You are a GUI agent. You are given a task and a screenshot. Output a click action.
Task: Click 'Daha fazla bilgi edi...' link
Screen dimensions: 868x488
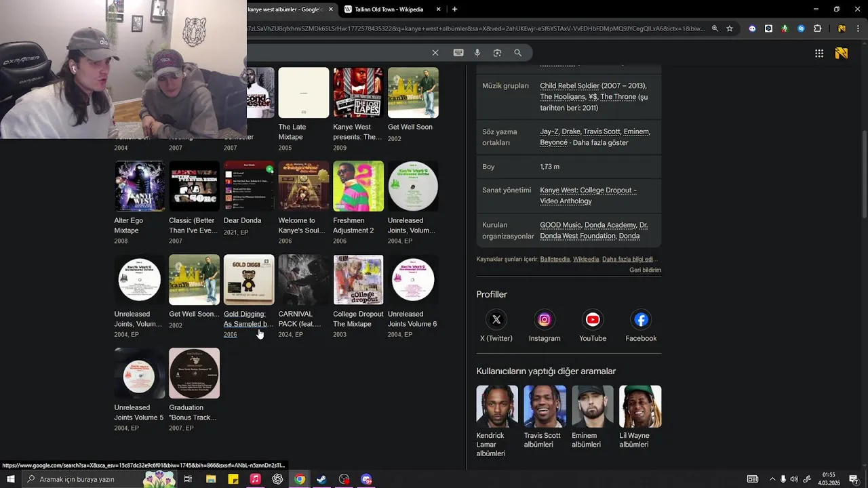point(630,259)
